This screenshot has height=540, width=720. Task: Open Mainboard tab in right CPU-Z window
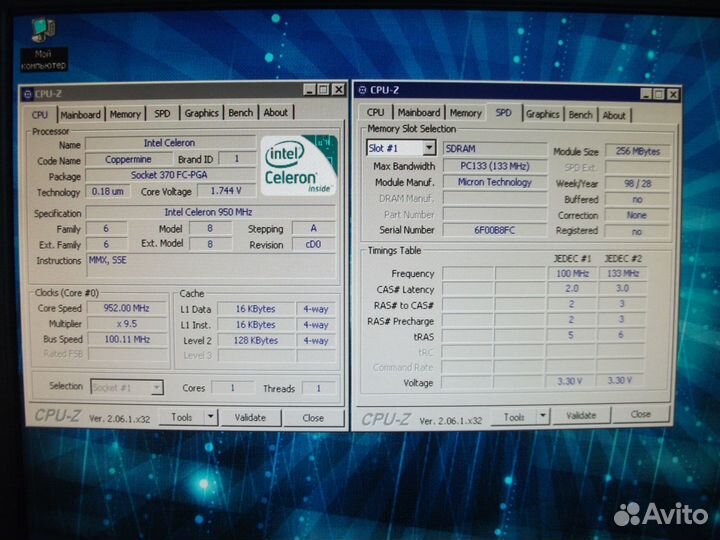point(419,112)
